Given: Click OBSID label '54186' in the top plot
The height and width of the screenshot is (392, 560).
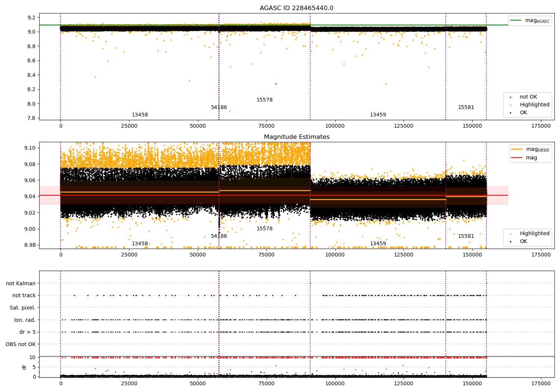Looking at the screenshot, I should (x=219, y=108).
